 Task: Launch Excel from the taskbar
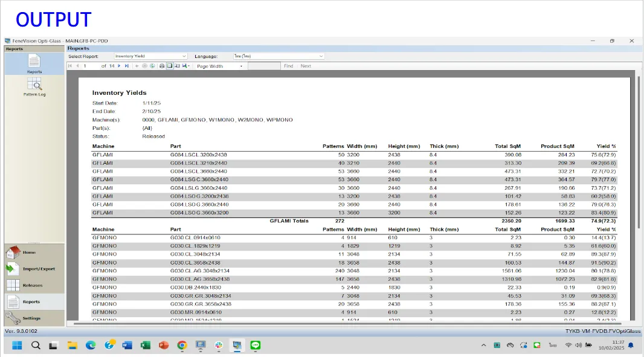[146, 346]
